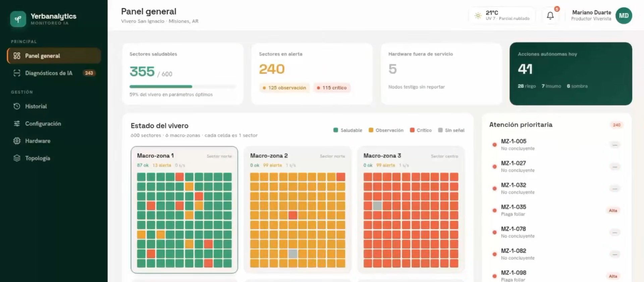
Task: Select the Macro-zona 1 card title
Action: click(x=155, y=156)
